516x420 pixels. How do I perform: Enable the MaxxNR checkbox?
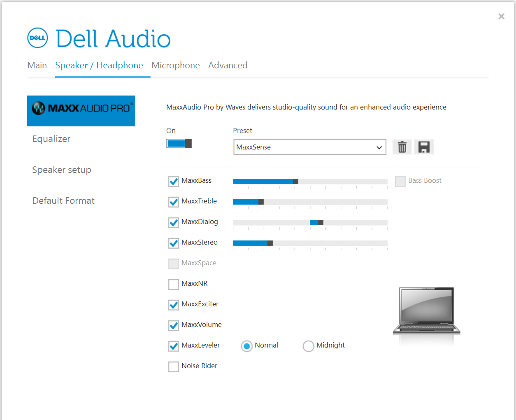pos(174,284)
